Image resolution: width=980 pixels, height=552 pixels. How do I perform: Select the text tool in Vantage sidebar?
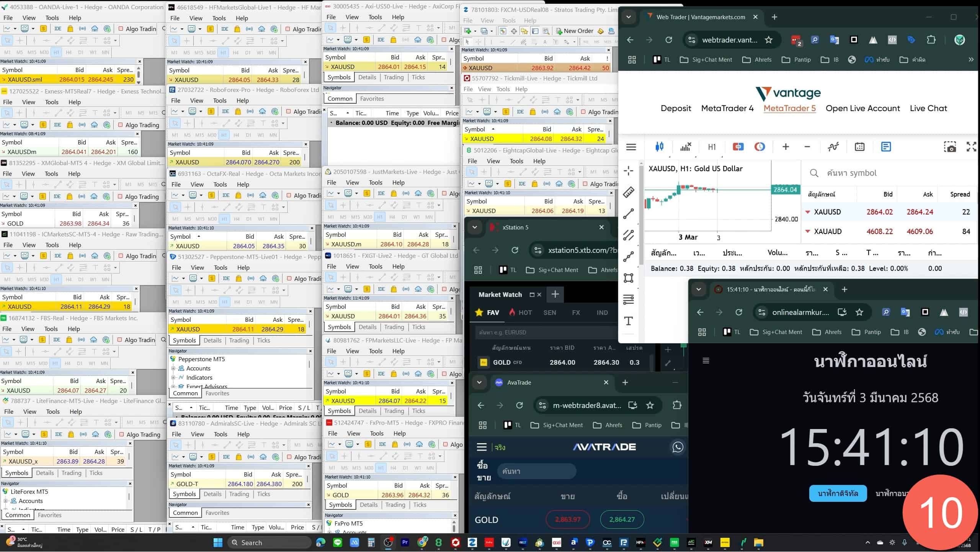pyautogui.click(x=629, y=321)
